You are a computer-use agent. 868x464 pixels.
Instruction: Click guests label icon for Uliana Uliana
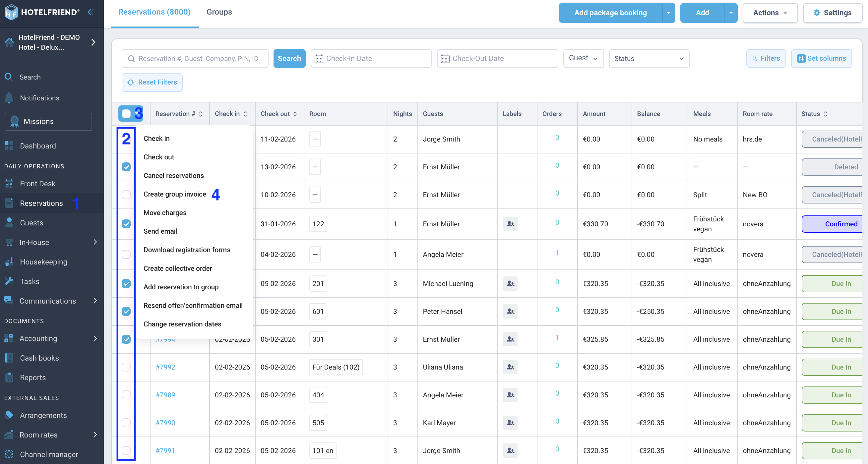click(x=511, y=367)
